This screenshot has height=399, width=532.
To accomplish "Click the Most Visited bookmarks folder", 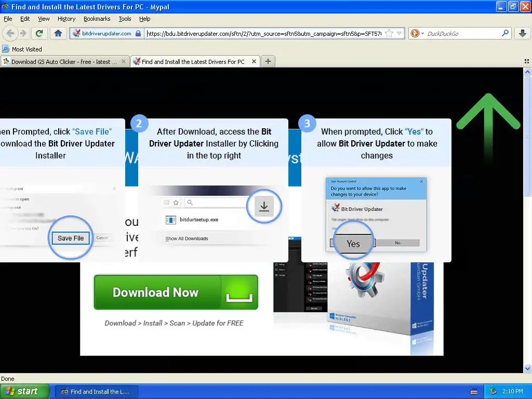I will [22, 49].
